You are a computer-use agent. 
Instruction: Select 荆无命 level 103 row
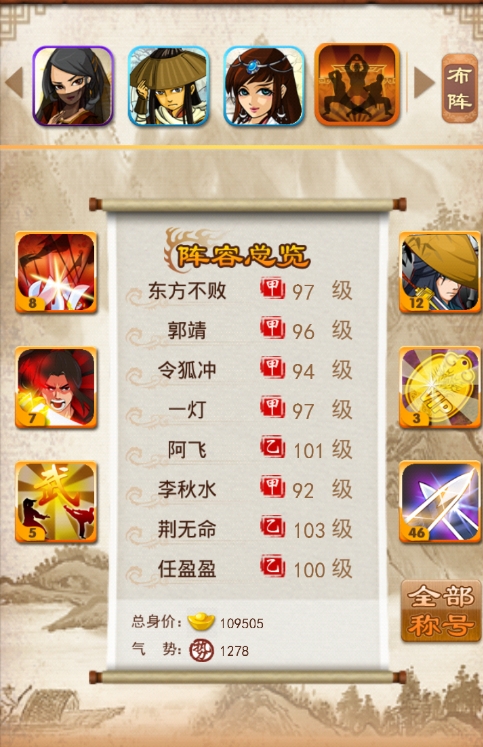[x=241, y=529]
